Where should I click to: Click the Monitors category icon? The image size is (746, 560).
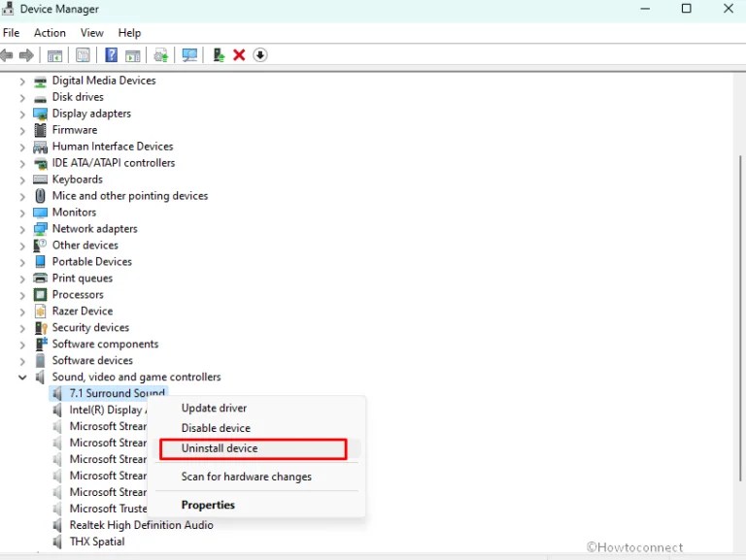pos(41,213)
